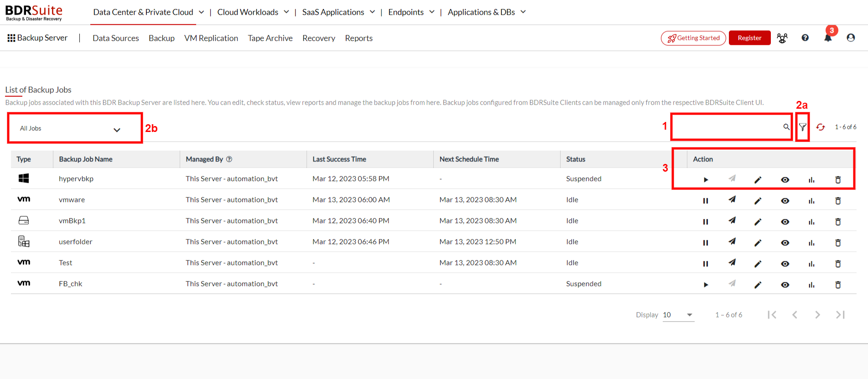Go to next page of jobs

coord(817,315)
